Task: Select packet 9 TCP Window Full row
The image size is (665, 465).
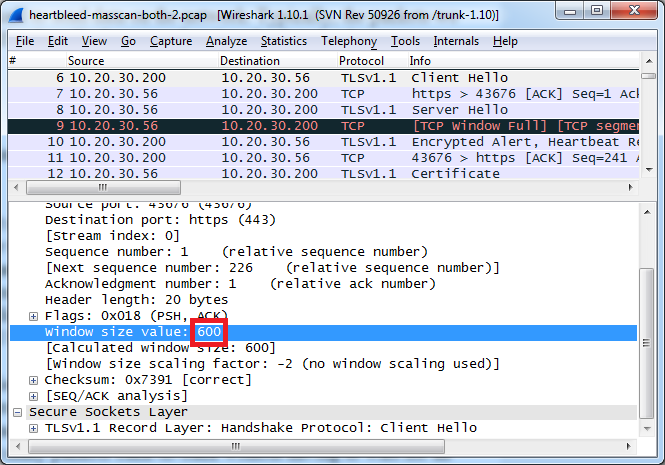Action: click(x=323, y=126)
